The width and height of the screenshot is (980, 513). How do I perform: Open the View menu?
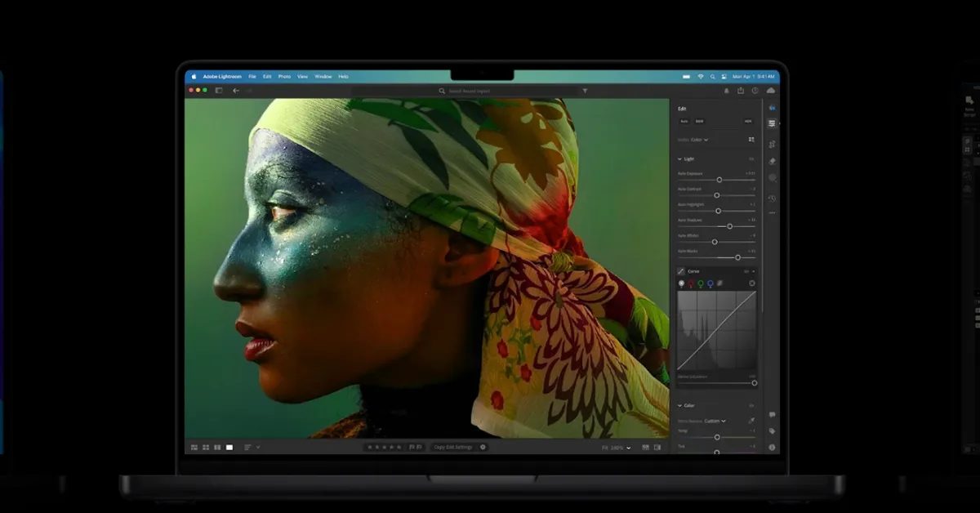302,77
